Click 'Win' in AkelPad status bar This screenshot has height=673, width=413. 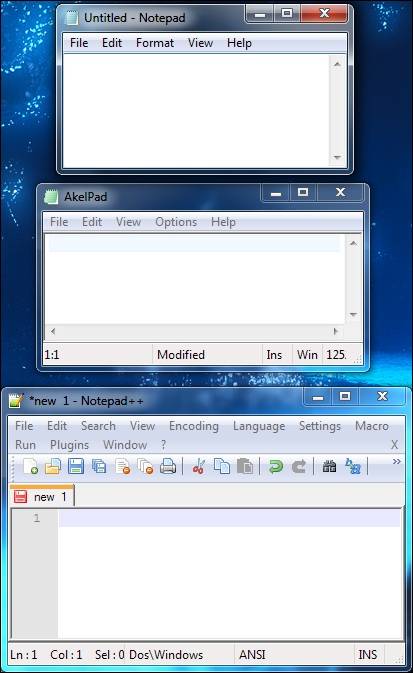307,355
